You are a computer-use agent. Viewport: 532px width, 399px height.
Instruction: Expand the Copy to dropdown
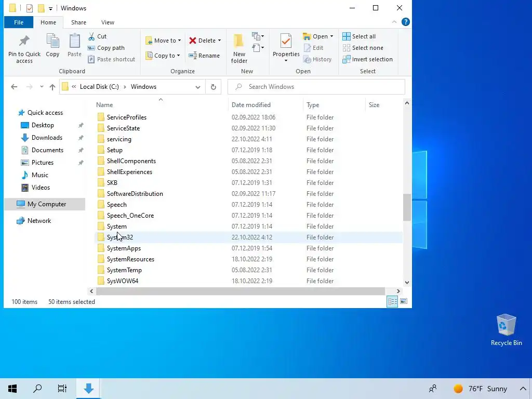click(x=179, y=56)
